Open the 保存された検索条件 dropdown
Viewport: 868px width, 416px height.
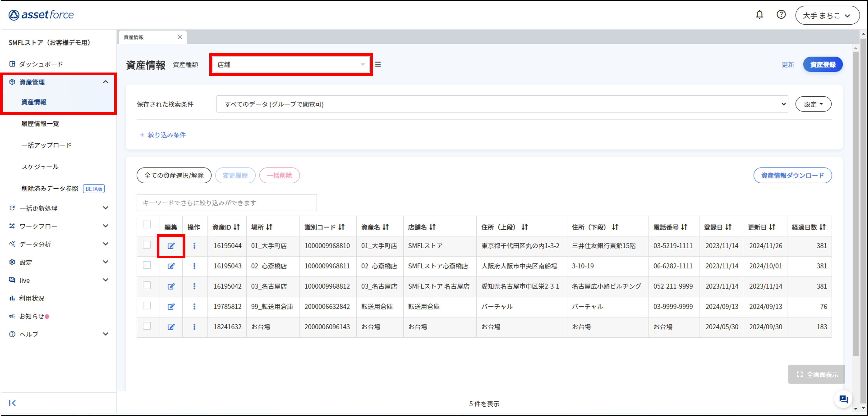click(x=502, y=104)
